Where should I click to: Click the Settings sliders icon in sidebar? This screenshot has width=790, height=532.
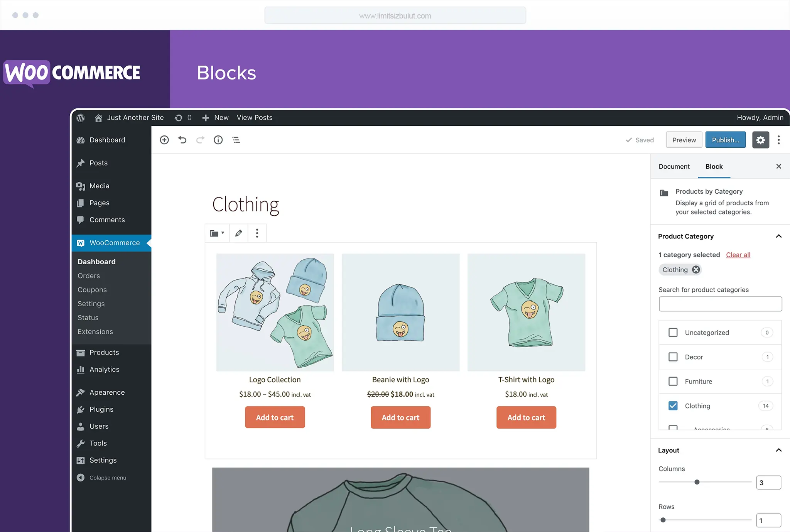click(81, 460)
